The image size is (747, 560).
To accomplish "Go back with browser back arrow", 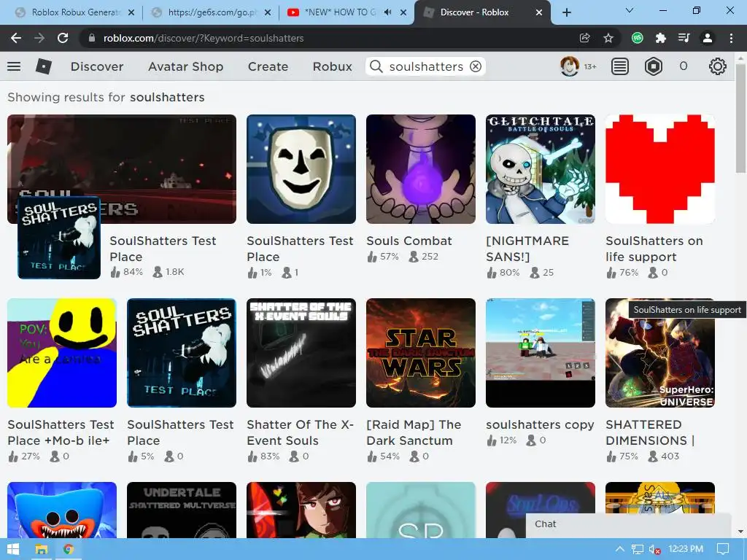I will 16,38.
